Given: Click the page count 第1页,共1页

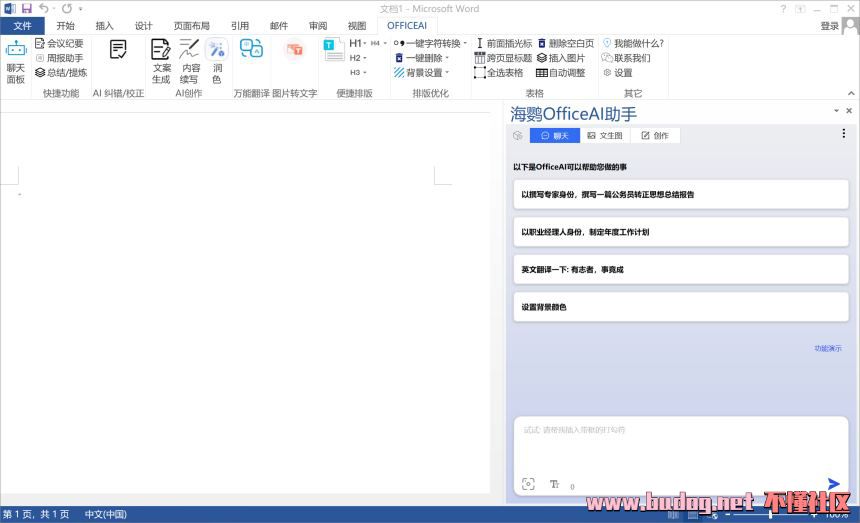Looking at the screenshot, I should point(36,514).
